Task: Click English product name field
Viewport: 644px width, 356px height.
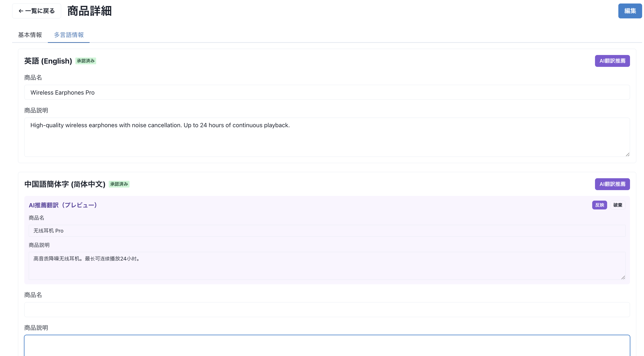Action: click(x=327, y=93)
